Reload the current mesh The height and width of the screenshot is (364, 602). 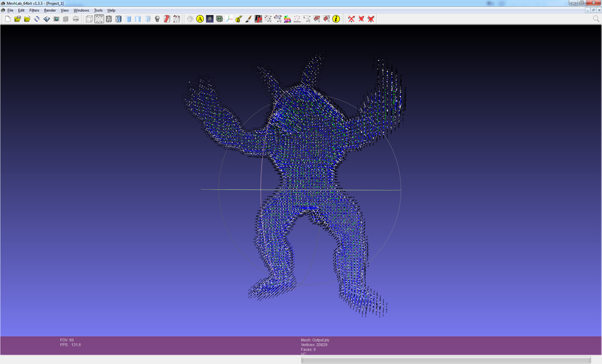click(37, 19)
